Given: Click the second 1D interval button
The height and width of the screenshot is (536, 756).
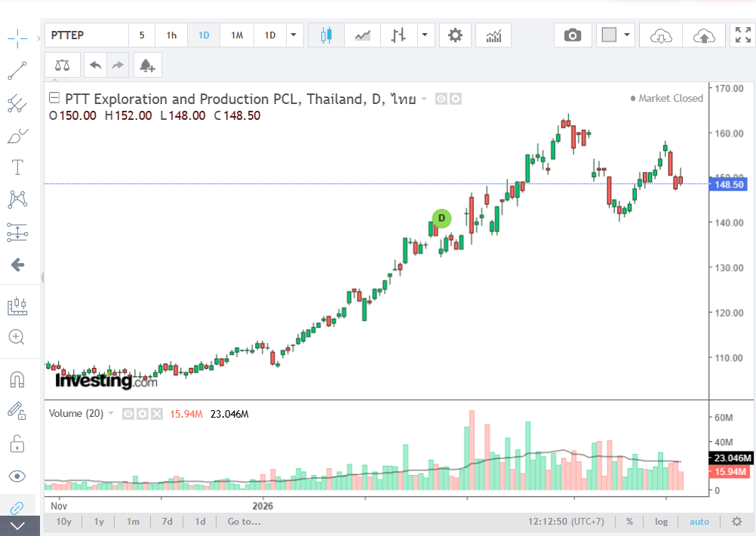Looking at the screenshot, I should 270,35.
